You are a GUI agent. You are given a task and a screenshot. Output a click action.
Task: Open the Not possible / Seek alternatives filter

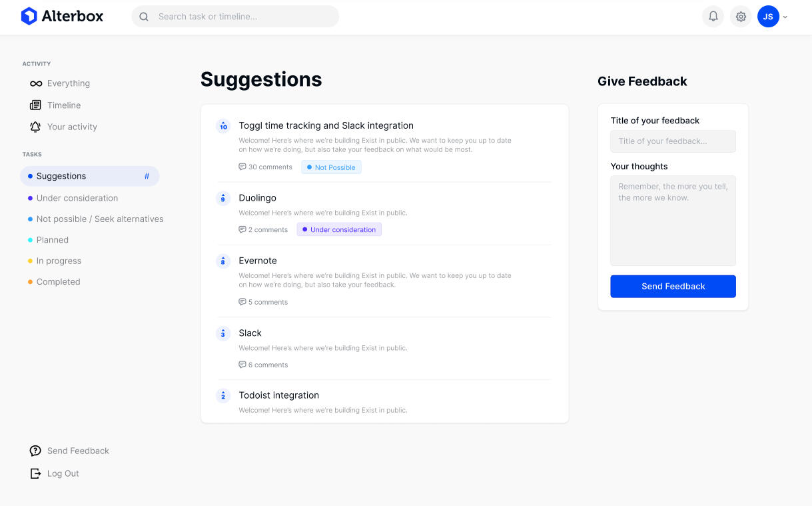tap(100, 219)
